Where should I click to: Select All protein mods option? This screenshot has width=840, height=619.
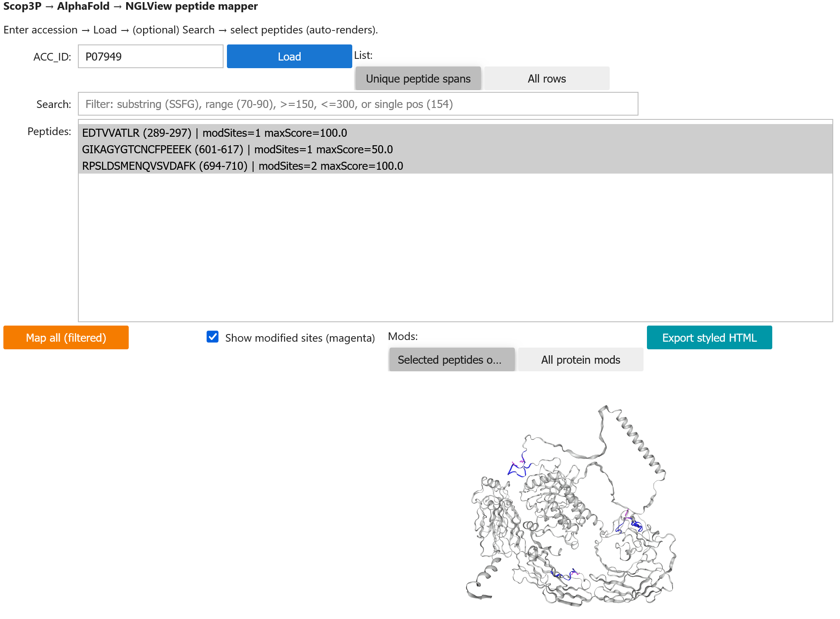click(x=580, y=359)
